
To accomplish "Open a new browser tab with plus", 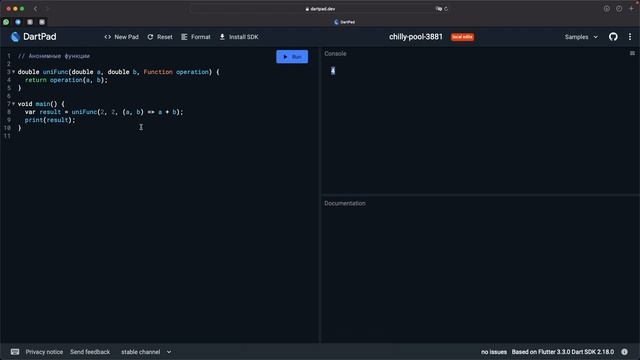I will click(631, 9).
